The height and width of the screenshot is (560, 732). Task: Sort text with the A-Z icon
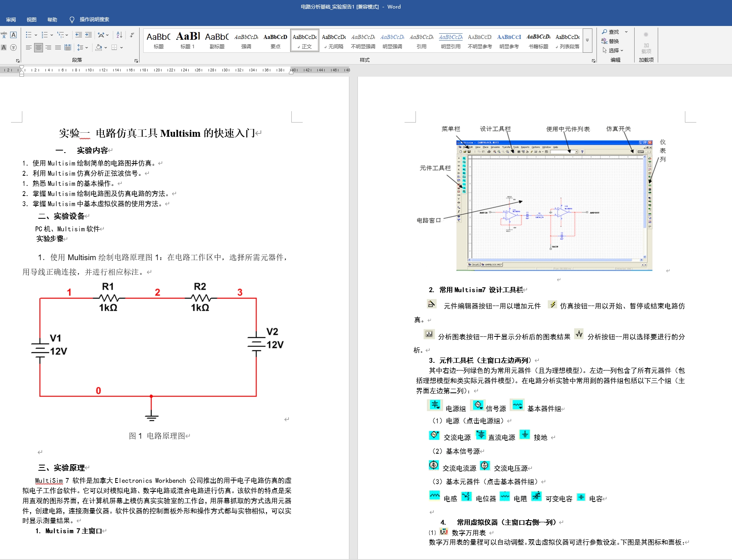(x=119, y=35)
